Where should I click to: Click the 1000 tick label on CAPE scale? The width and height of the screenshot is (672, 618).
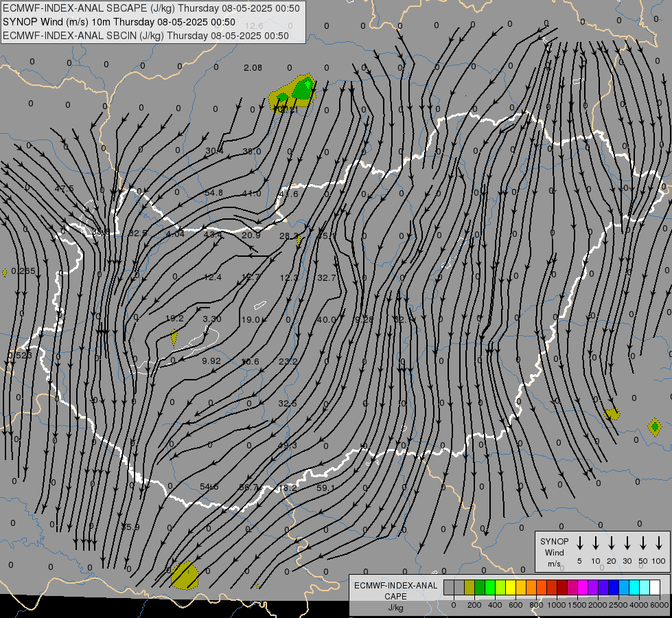556,605
